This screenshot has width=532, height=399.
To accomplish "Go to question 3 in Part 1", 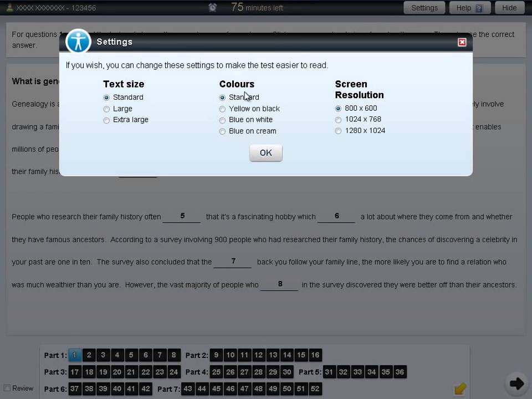I will tap(103, 355).
